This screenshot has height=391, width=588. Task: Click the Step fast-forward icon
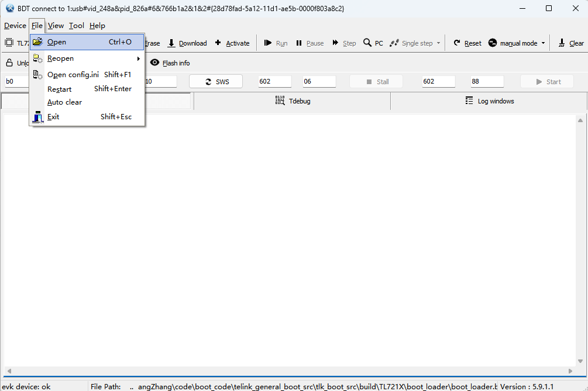point(335,43)
